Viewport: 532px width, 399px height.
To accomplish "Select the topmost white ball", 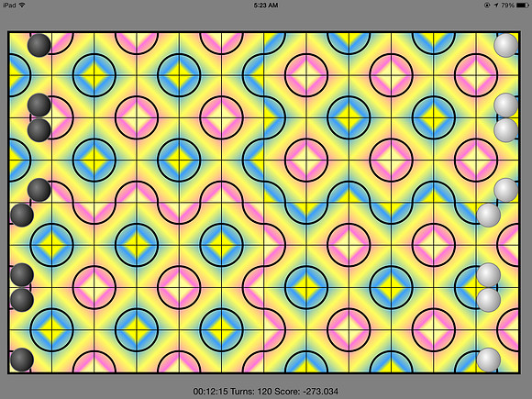I will click(506, 45).
